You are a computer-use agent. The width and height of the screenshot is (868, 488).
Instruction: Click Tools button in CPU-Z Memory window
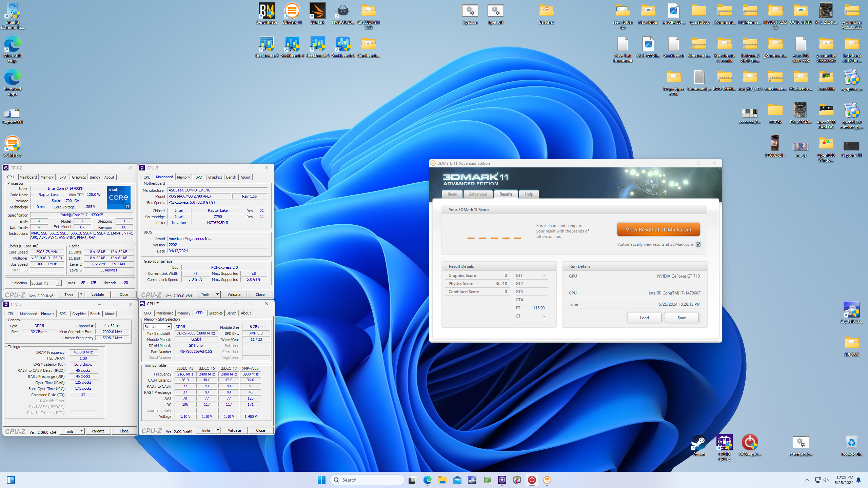(69, 431)
